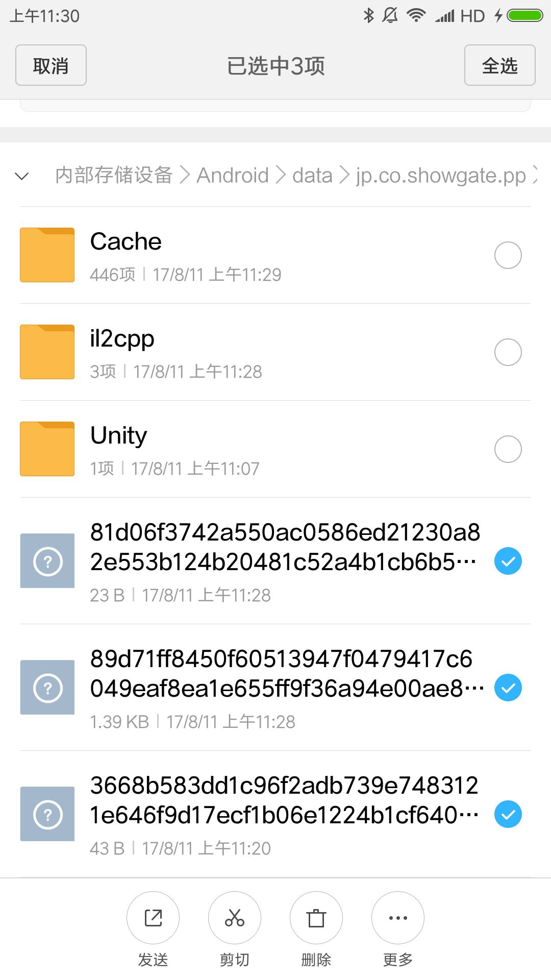
Task: Tap the Delete (删除) trash icon
Action: 316,918
